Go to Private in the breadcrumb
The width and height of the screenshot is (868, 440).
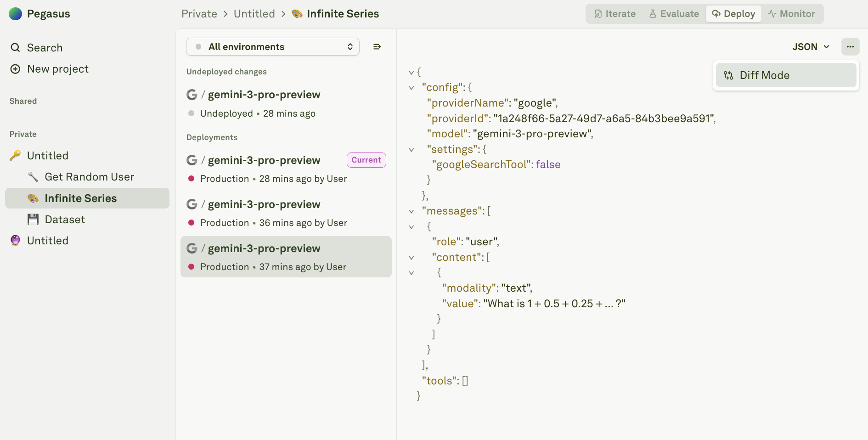pos(199,14)
